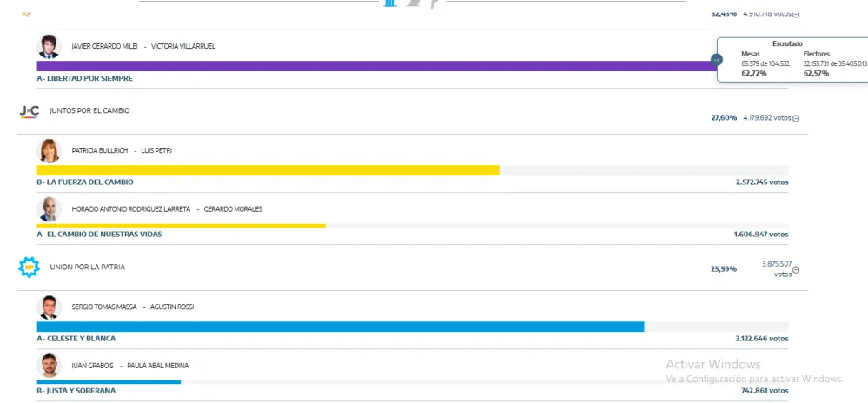
Task: Click the arrow icon on the Escrutado panel
Action: click(717, 60)
